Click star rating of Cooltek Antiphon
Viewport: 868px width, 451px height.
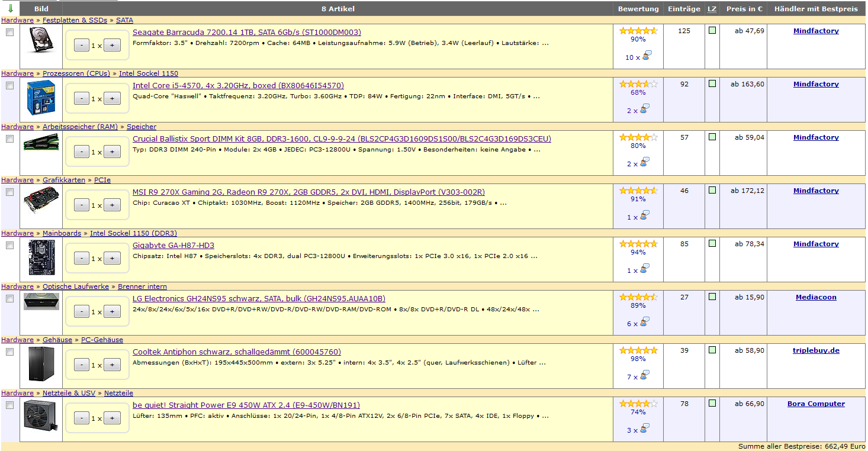(x=638, y=350)
